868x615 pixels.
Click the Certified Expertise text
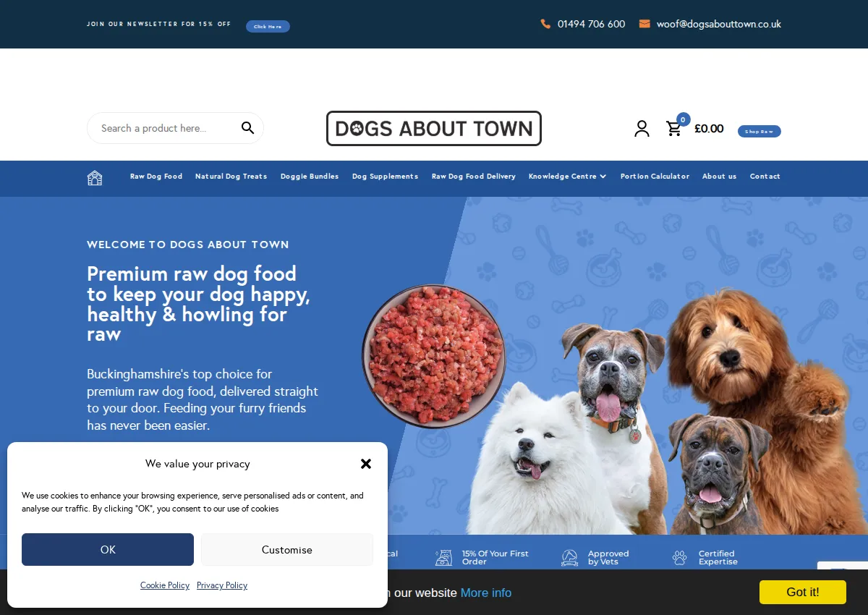718,558
